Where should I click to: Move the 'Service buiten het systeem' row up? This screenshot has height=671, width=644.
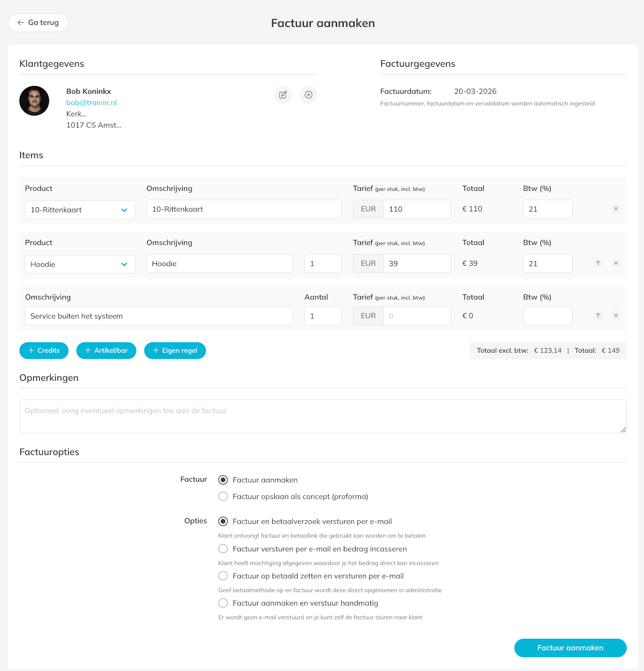pos(598,316)
